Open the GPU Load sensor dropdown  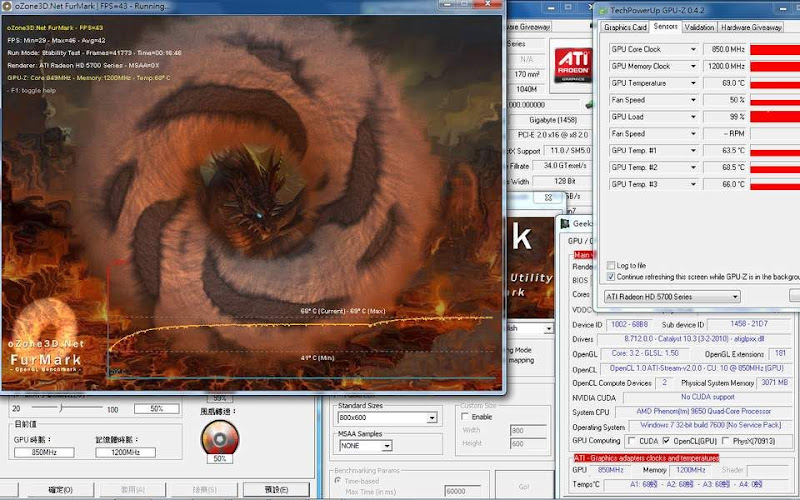click(693, 117)
